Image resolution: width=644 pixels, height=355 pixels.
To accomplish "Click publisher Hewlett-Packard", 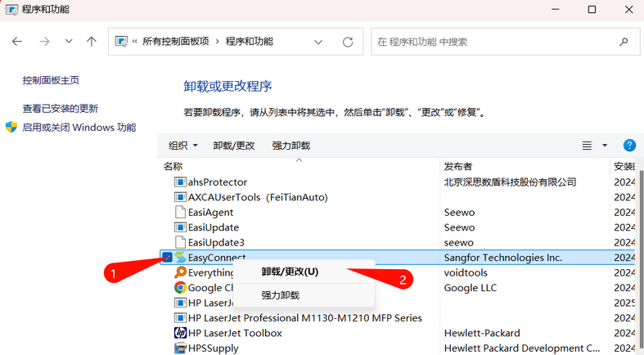I will click(x=482, y=333).
